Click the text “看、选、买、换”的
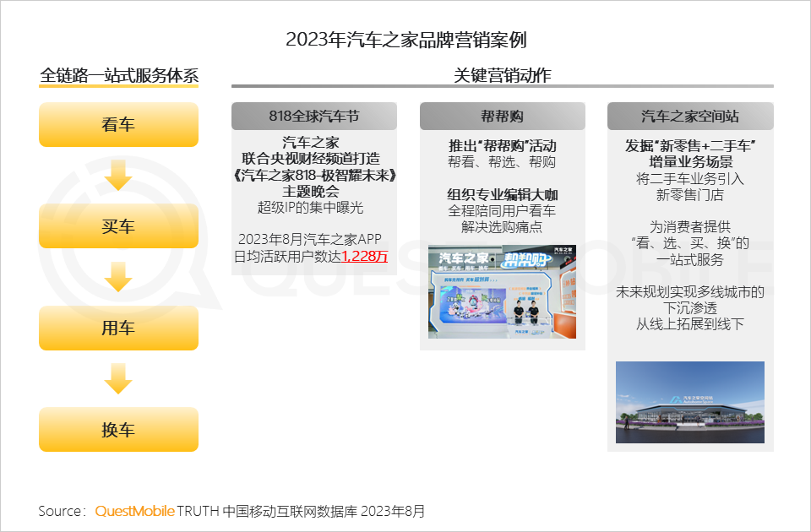 click(690, 243)
